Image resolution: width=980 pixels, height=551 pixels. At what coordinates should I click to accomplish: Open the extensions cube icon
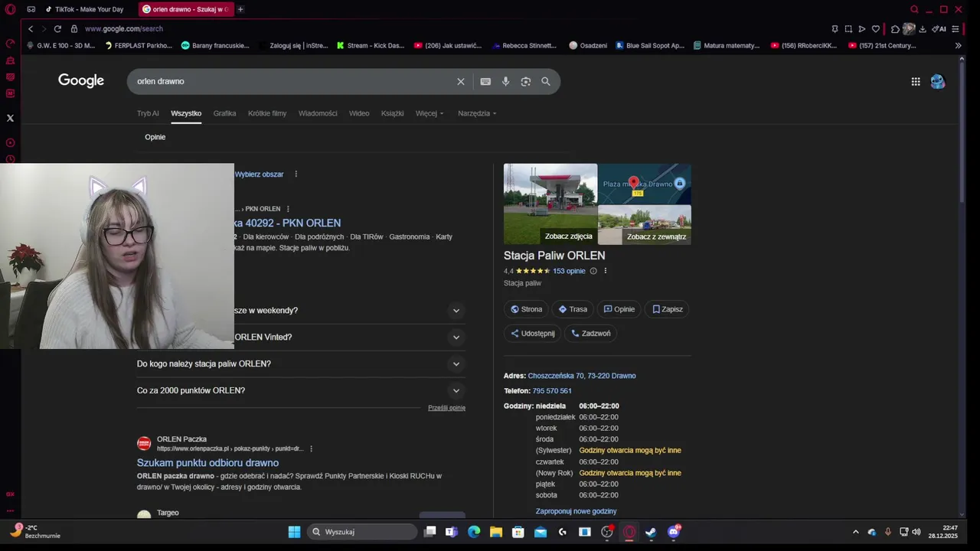point(895,29)
